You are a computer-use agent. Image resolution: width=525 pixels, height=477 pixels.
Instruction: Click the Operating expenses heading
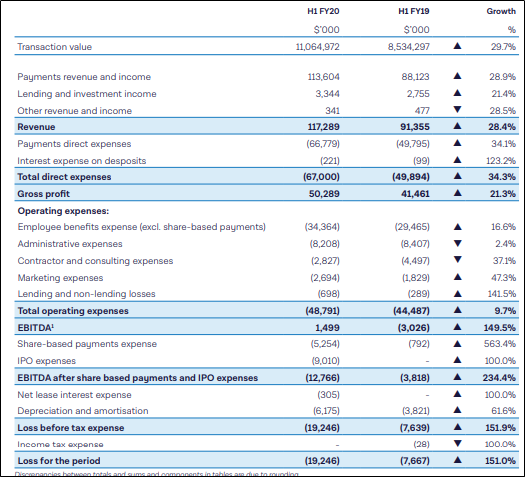tap(63, 211)
